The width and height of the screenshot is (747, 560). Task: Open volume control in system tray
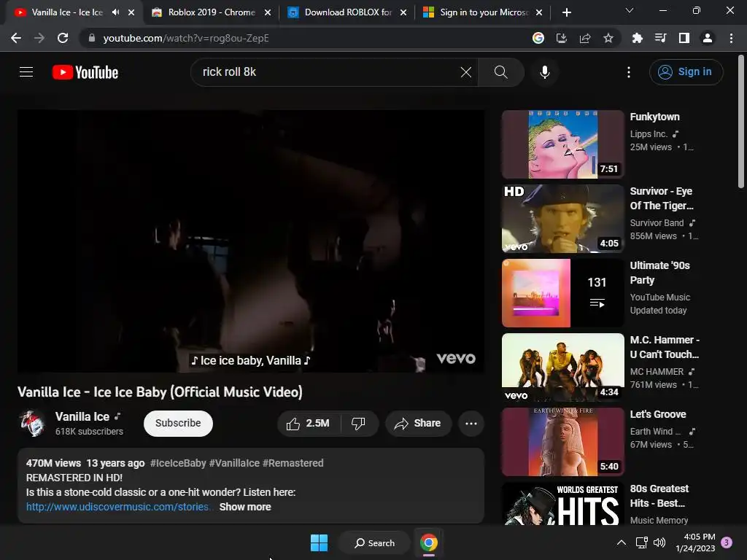coord(659,542)
